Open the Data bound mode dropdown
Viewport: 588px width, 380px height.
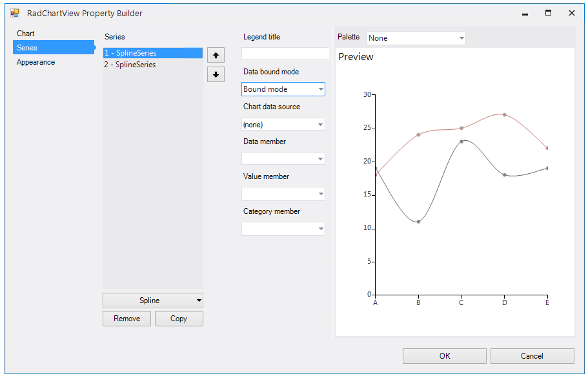tap(283, 89)
